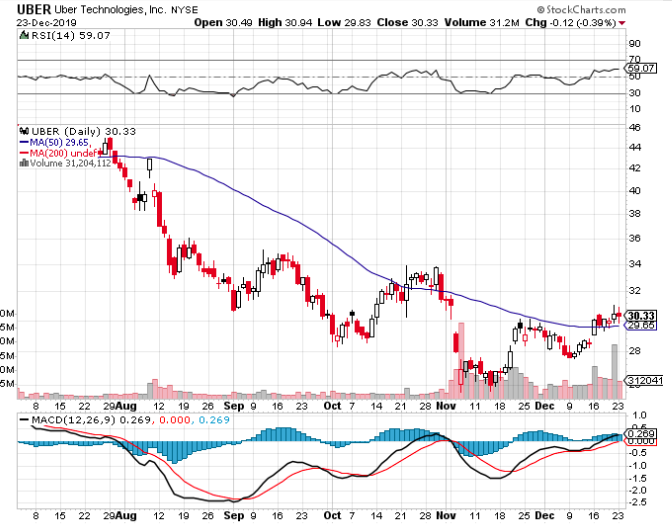This screenshot has width=672, height=527.
Task: Click the red down-arrow change indicator
Action: 622,23
